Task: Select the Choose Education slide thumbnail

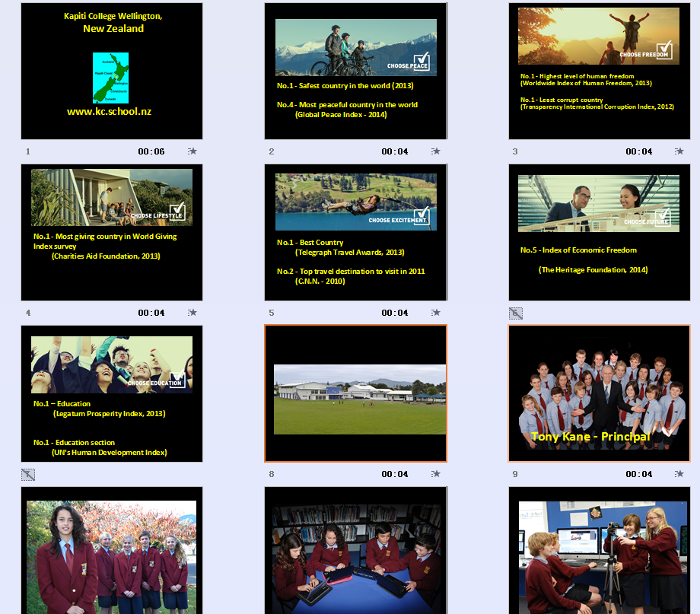Action: (x=112, y=393)
